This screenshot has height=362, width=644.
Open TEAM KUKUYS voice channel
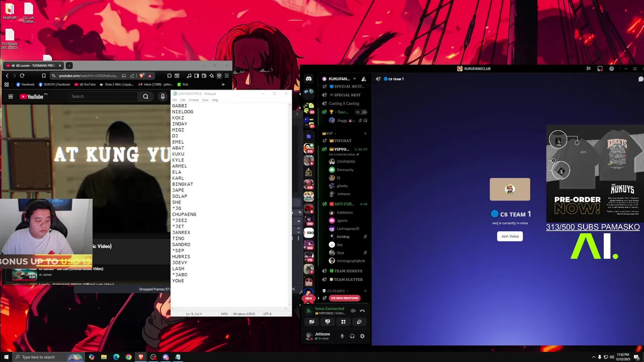[345, 271]
